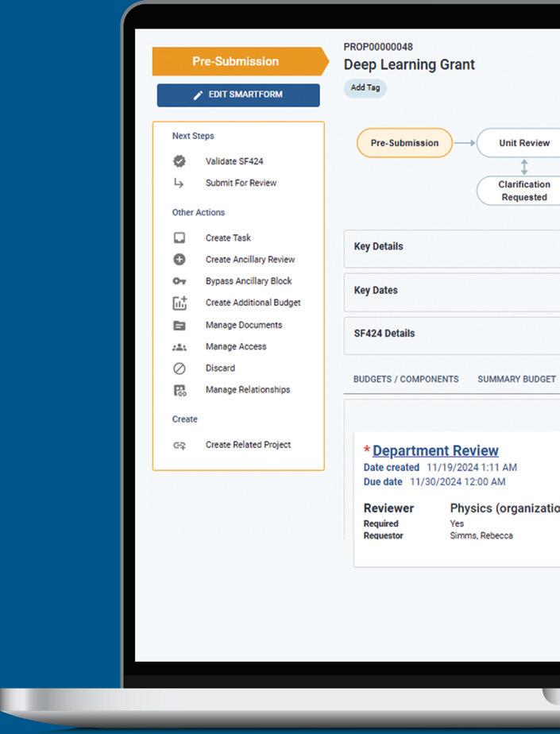This screenshot has width=560, height=734.
Task: Click the Pre-Submission workflow state bubble
Action: pyautogui.click(x=404, y=143)
